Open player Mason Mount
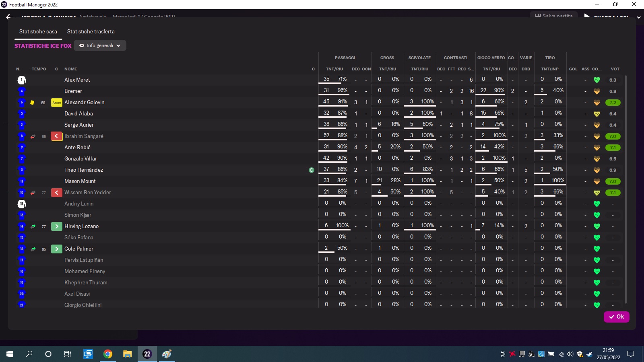The image size is (644, 362). (x=80, y=181)
